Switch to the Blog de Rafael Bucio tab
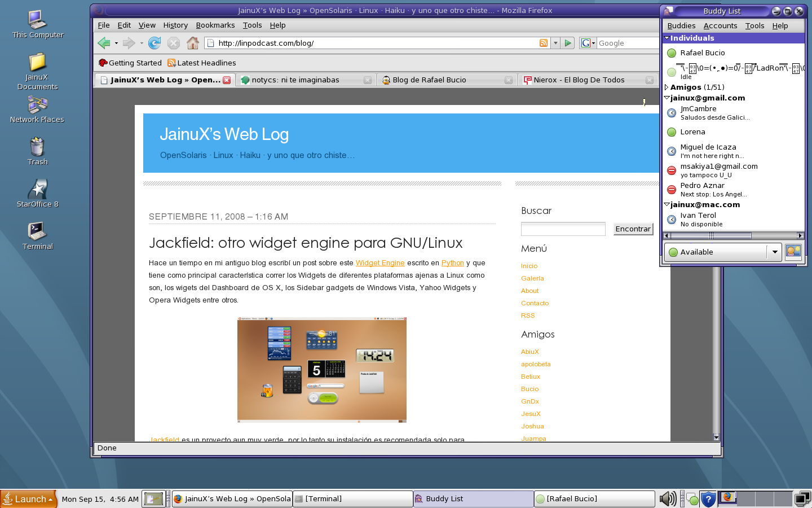Image resolution: width=812 pixels, height=508 pixels. [430, 80]
